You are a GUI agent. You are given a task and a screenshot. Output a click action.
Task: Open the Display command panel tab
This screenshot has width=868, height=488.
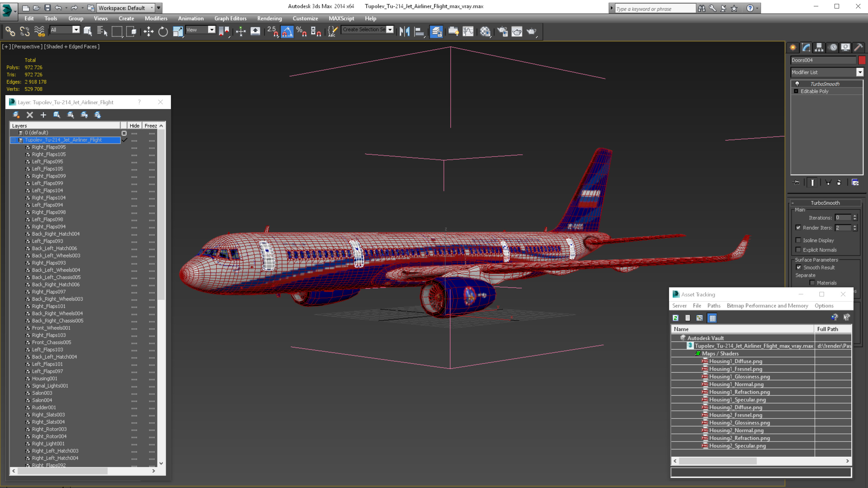pyautogui.click(x=845, y=48)
